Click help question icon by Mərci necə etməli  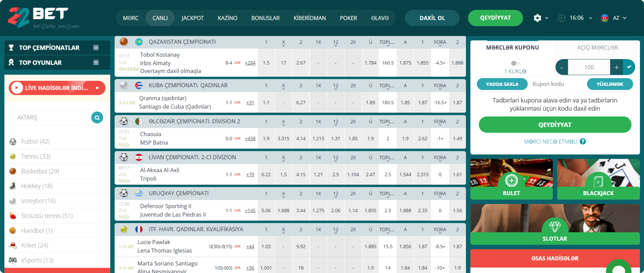583,142
